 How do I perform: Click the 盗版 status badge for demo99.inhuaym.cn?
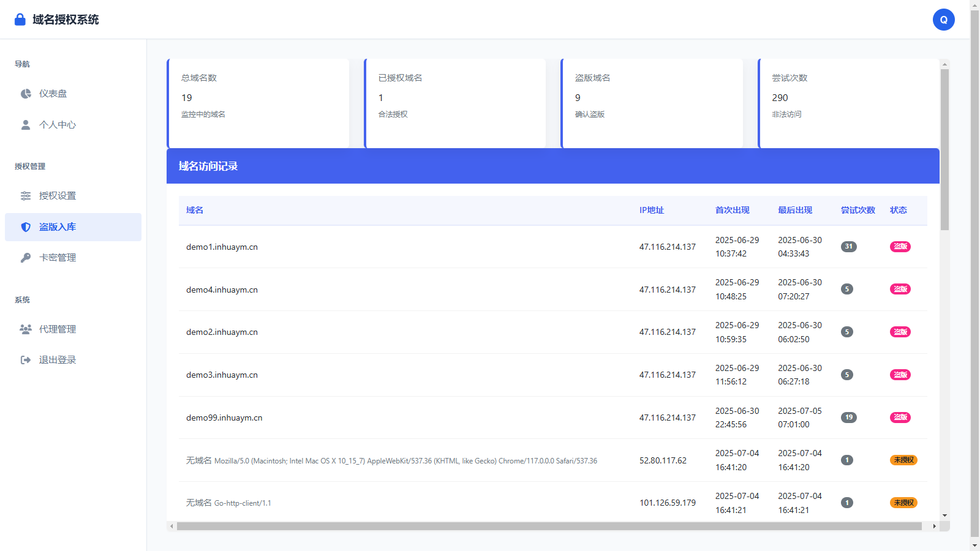pos(900,417)
